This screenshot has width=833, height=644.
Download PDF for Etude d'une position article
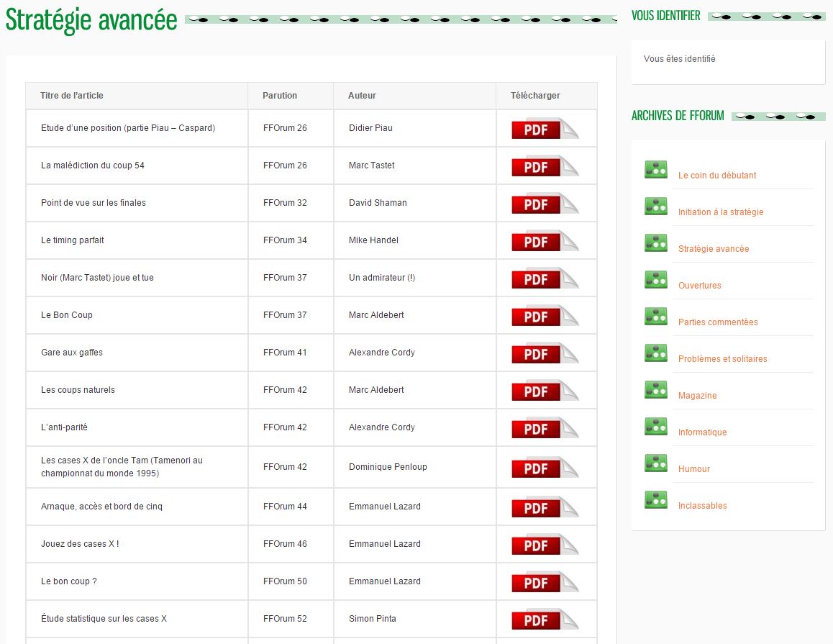[544, 129]
